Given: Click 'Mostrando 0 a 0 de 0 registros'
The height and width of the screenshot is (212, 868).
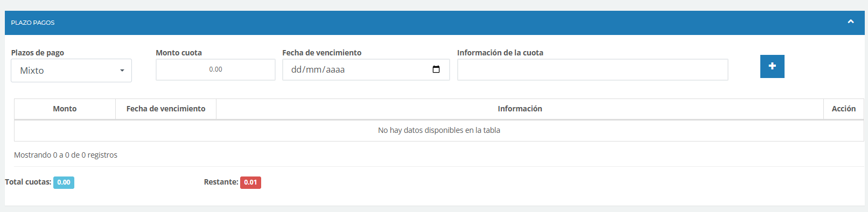Looking at the screenshot, I should coord(66,155).
